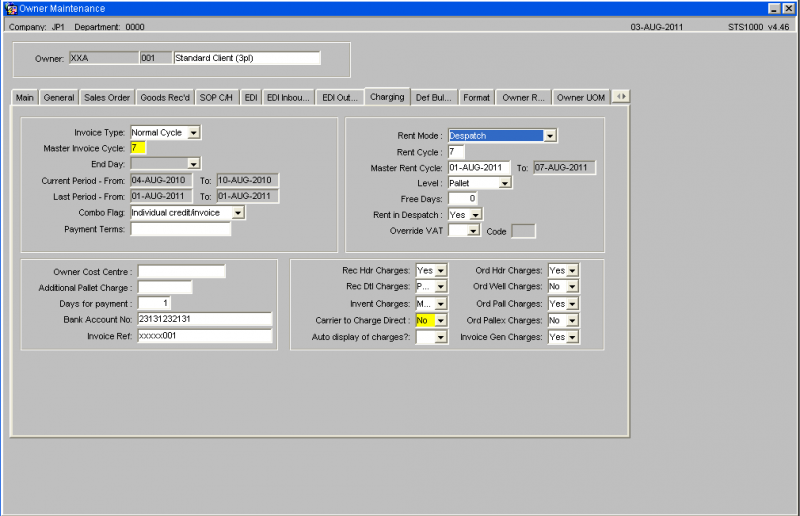Expand the Ord Hdr Charges dropdown

572,271
